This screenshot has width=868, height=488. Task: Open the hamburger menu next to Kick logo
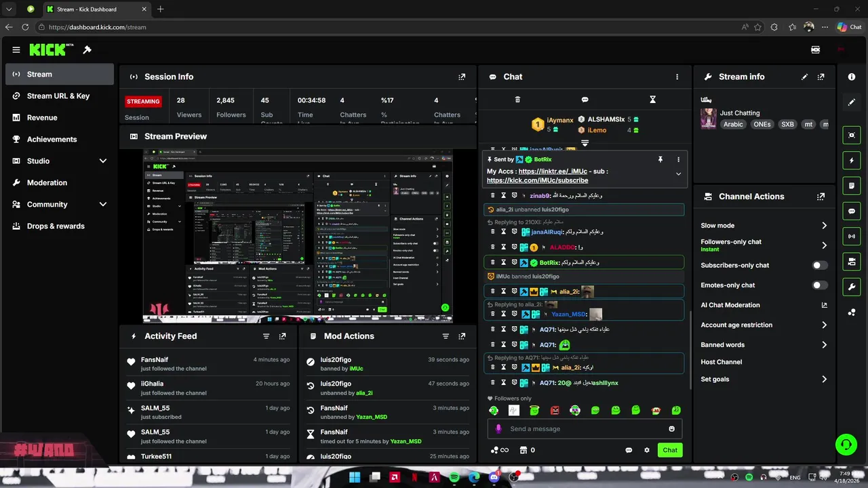16,49
